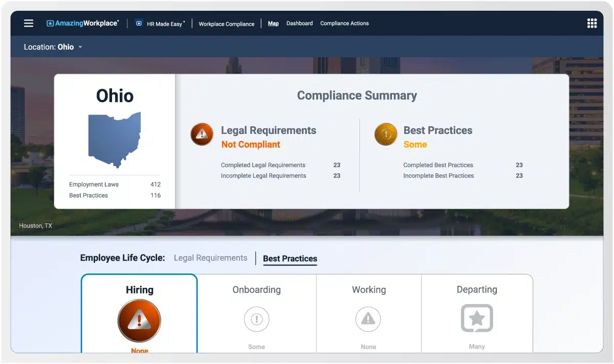Viewport: 614px width, 364px height.
Task: Click the Legal Requirements summary heading
Action: (x=269, y=130)
